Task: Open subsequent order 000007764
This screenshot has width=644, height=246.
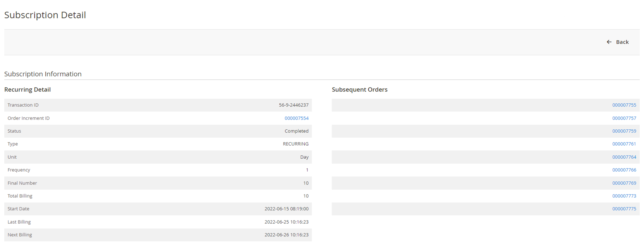Action: tap(624, 157)
